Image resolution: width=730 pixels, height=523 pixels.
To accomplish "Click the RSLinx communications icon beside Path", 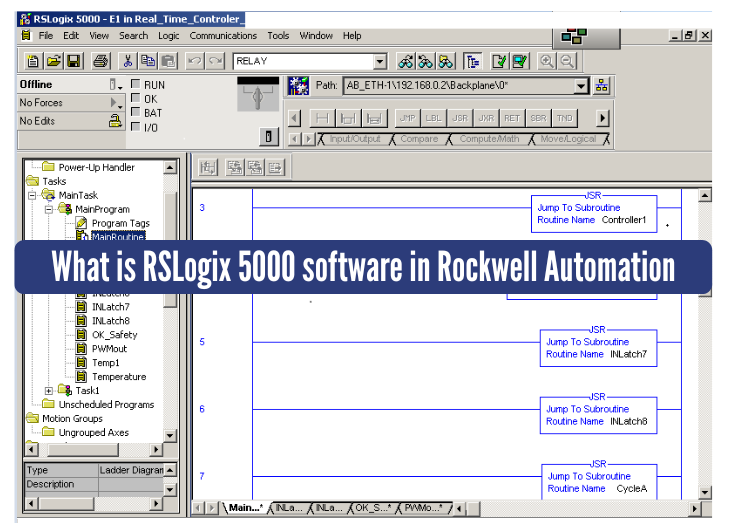I will coord(298,86).
